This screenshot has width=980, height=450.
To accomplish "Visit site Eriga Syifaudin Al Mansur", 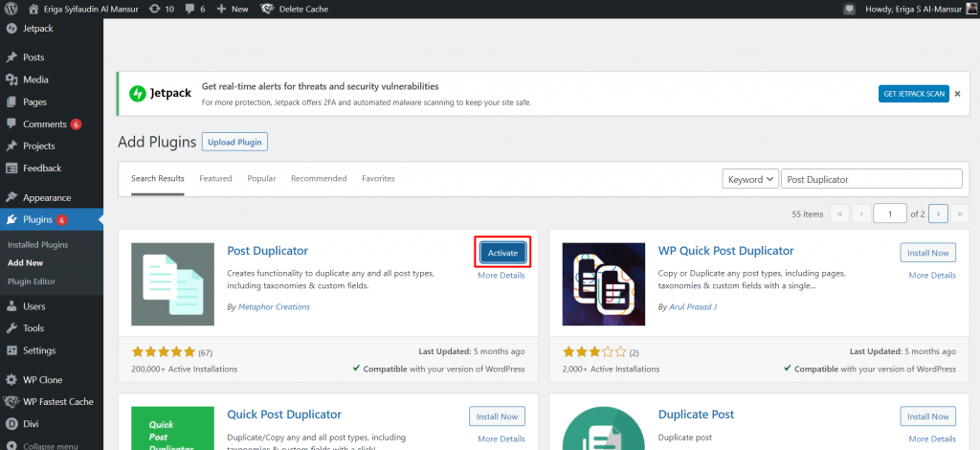I will [85, 9].
